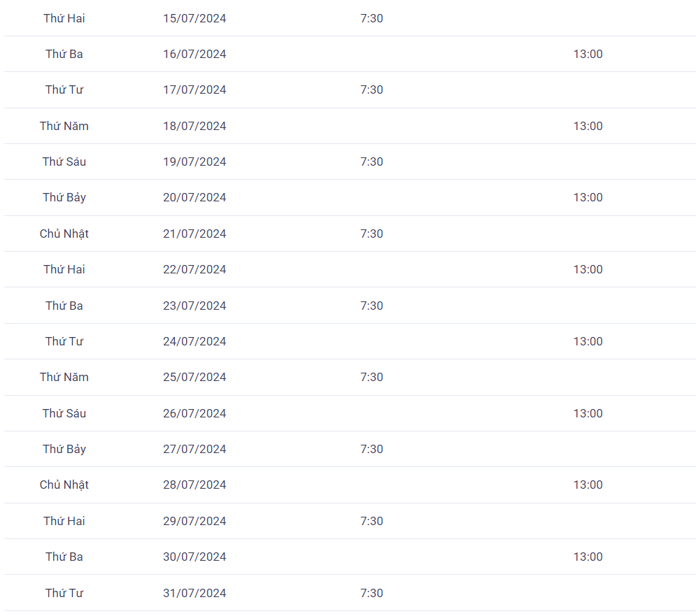Viewport: 696px width, 616px height.
Task: Select the 7:30 time on 23/07/2024
Action: pyautogui.click(x=371, y=306)
